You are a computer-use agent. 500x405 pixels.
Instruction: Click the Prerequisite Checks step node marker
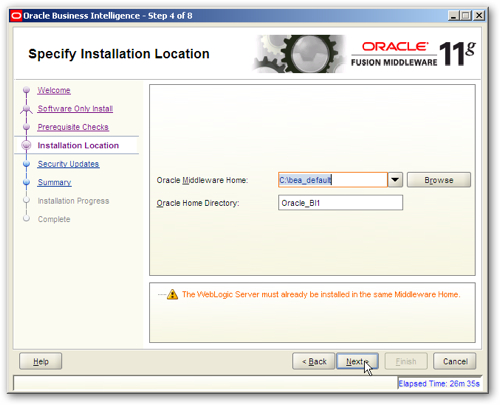pos(27,127)
